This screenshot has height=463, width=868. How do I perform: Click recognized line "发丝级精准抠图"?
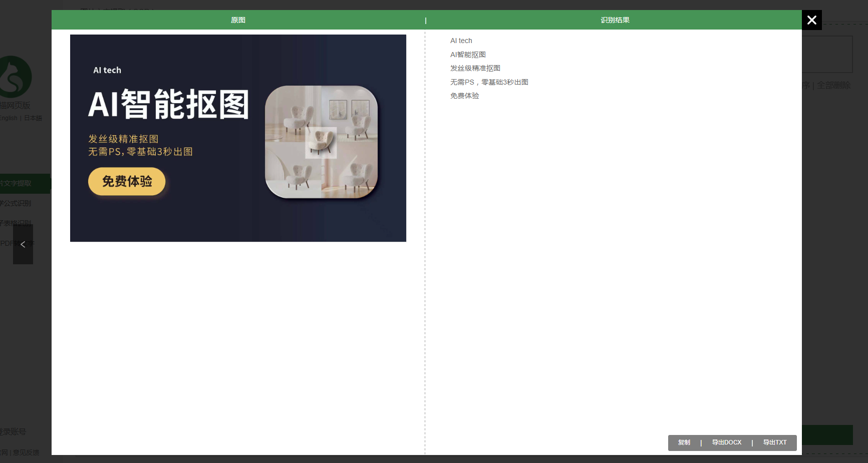475,68
